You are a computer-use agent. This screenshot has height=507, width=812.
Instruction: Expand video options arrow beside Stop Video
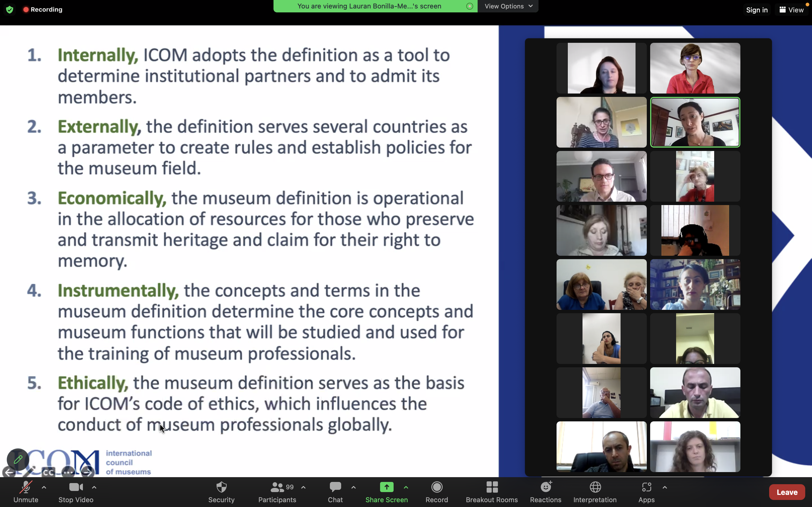[94, 487]
